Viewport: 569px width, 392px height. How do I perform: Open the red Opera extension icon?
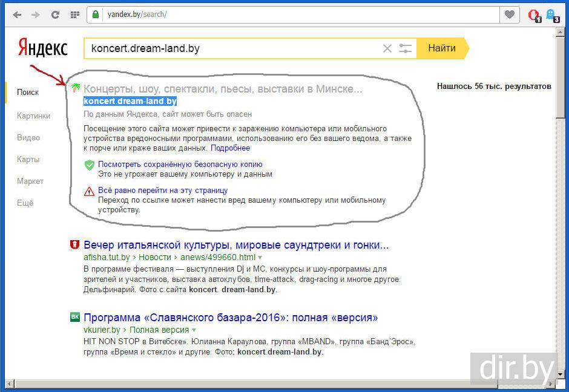[533, 15]
